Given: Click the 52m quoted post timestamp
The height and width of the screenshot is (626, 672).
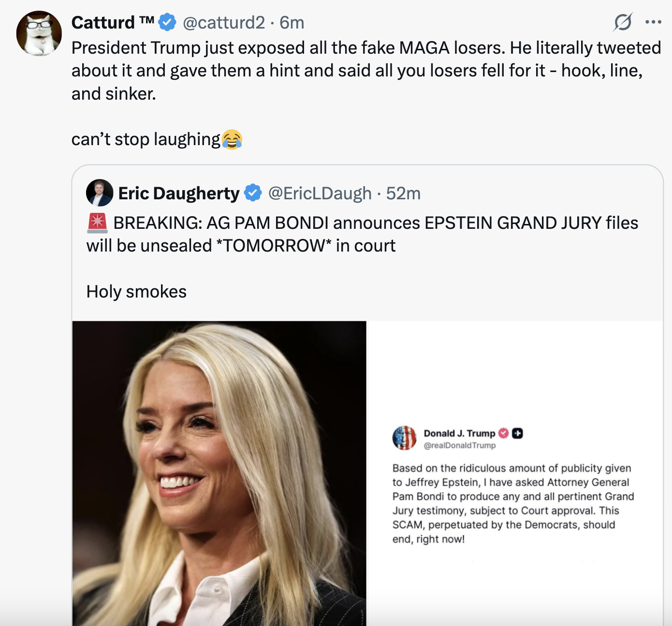Looking at the screenshot, I should click(403, 193).
